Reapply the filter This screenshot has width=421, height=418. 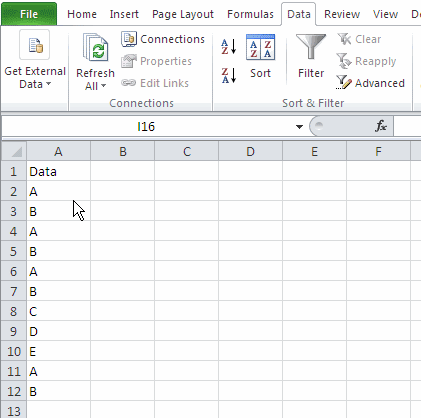pos(366,61)
